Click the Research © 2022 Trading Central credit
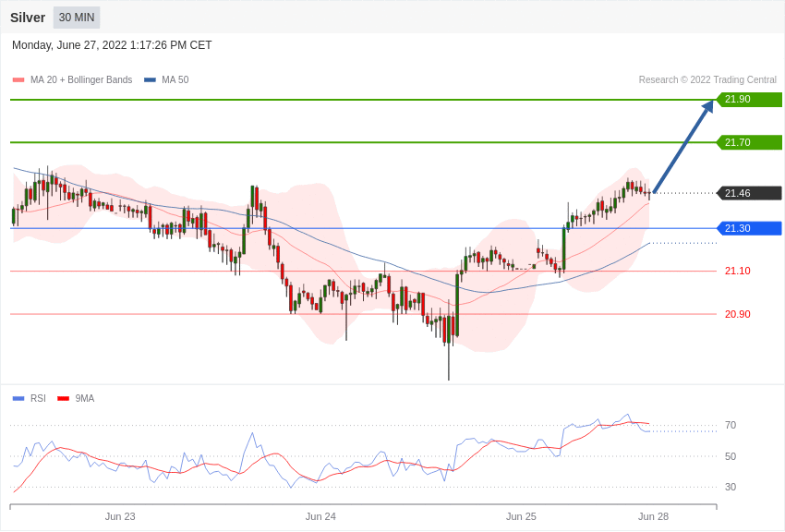Screen dimensions: 785x532 point(707,79)
